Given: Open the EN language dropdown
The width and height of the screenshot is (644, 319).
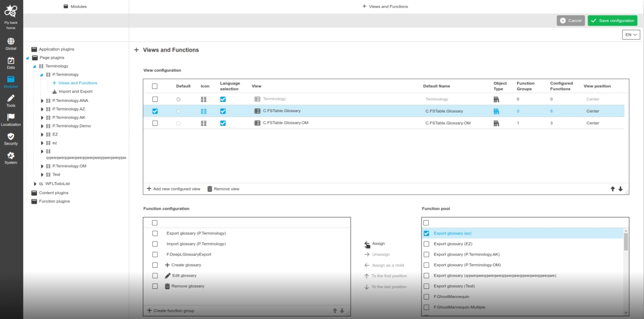Looking at the screenshot, I should point(631,35).
